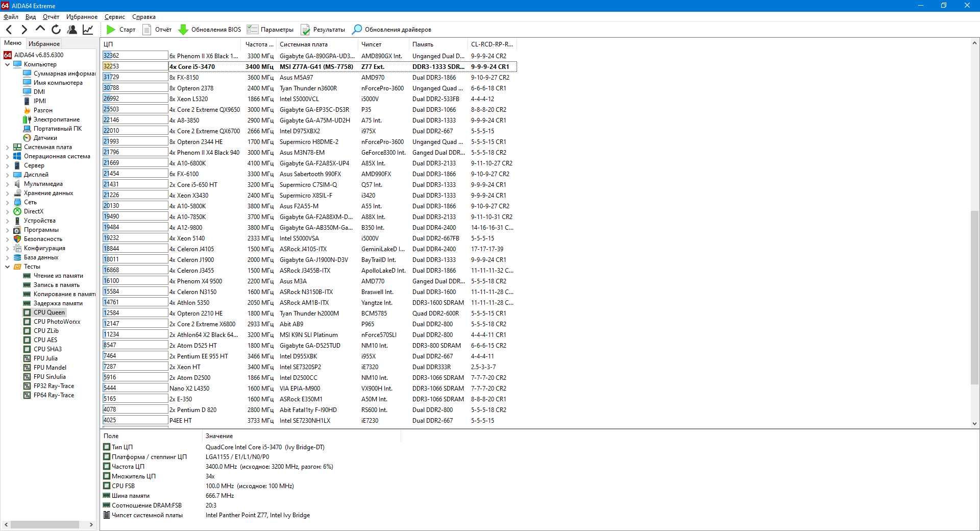Select the 8x FX-8150 result row
This screenshot has height=531, width=980.
click(309, 78)
